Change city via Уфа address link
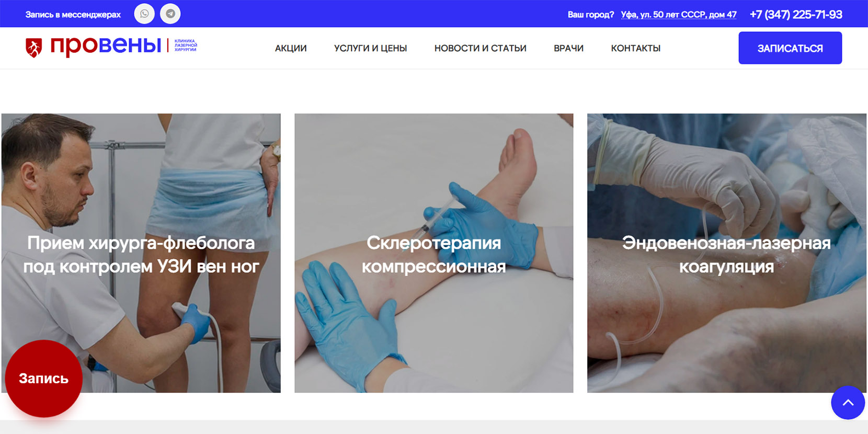The width and height of the screenshot is (868, 434). [x=679, y=15]
